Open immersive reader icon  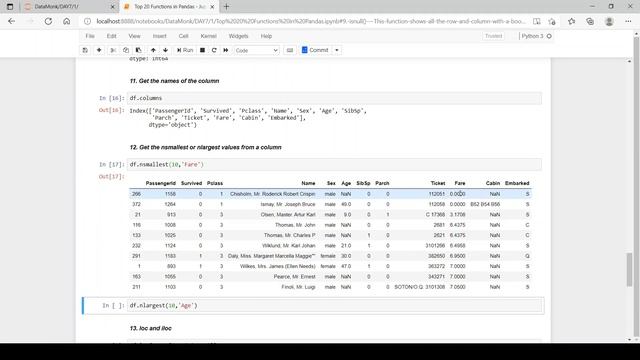pyautogui.click(x=536, y=21)
